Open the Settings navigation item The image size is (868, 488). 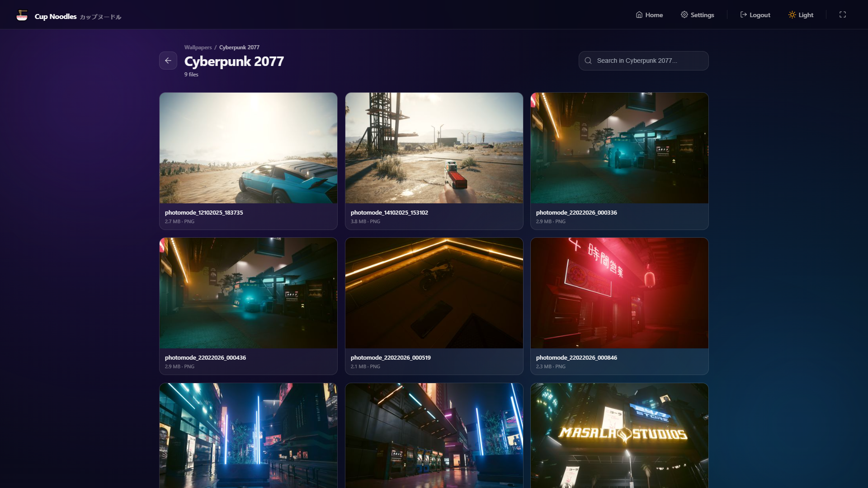coord(698,15)
